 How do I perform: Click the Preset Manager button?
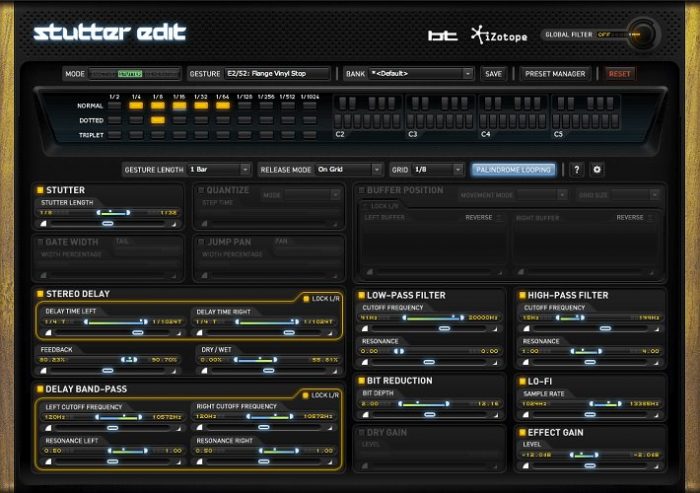tap(556, 74)
